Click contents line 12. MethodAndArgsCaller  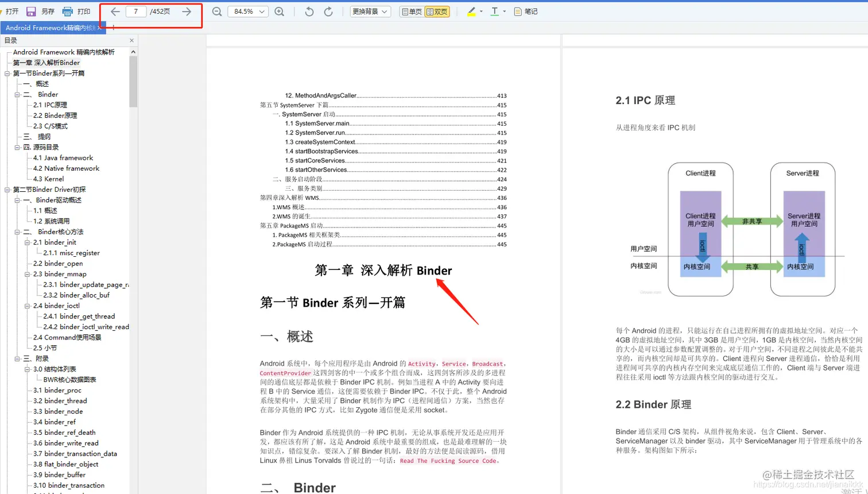tap(396, 96)
